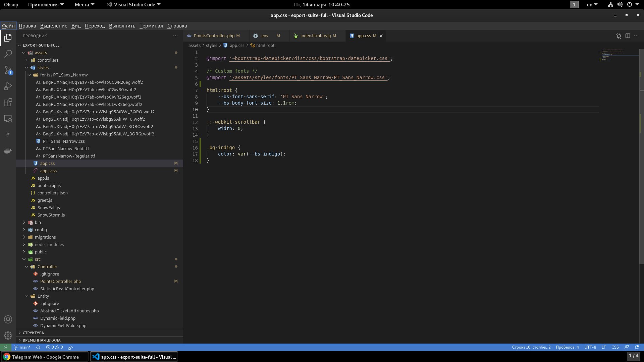Screen dimensions: 644x362
Task: Open editor more actions ellipsis
Action: pyautogui.click(x=636, y=36)
